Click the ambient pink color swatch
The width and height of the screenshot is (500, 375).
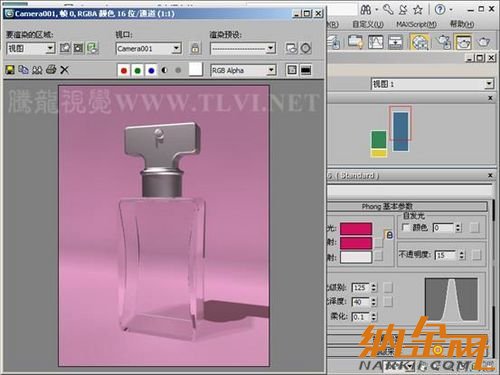tap(356, 229)
